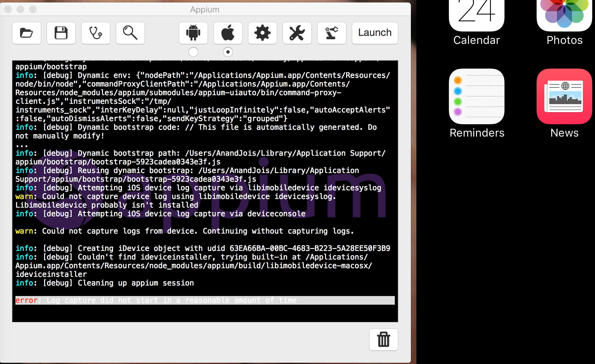Launch the Appium server

click(375, 33)
